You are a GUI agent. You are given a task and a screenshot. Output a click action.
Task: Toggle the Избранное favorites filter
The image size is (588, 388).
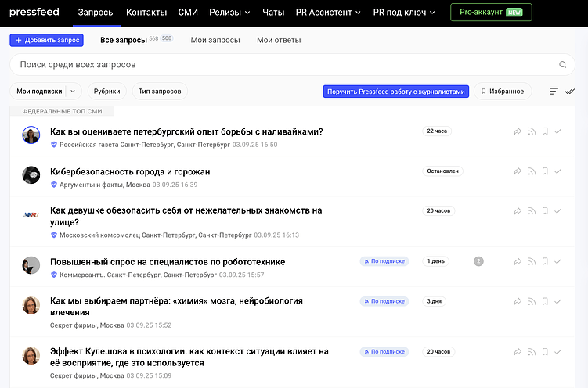click(503, 92)
